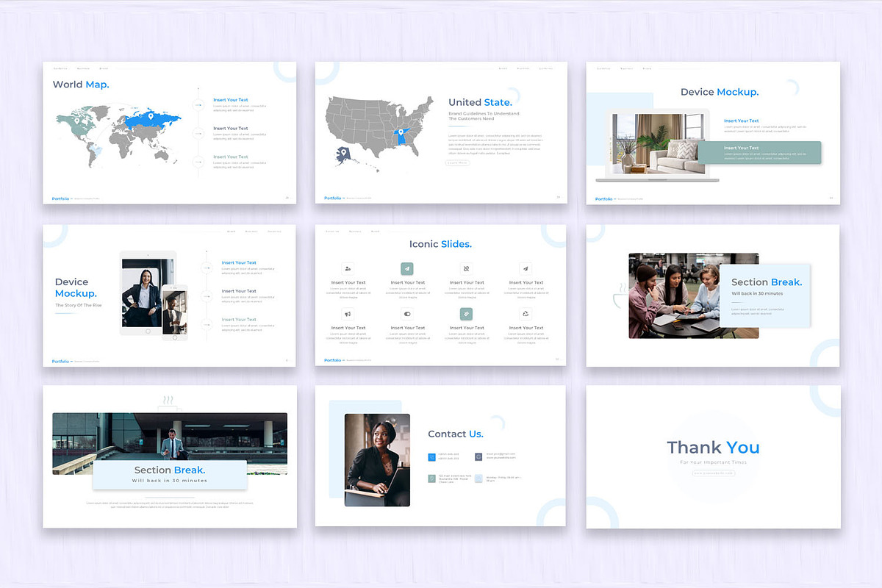Click 'For Your Important Times' subtitle
The height and width of the screenshot is (588, 882).
(713, 462)
